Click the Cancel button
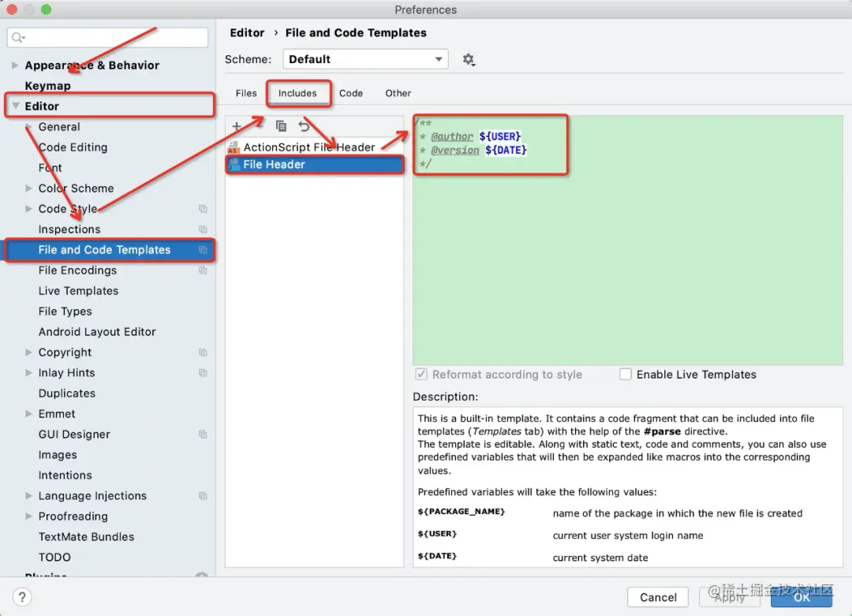 [x=658, y=598]
